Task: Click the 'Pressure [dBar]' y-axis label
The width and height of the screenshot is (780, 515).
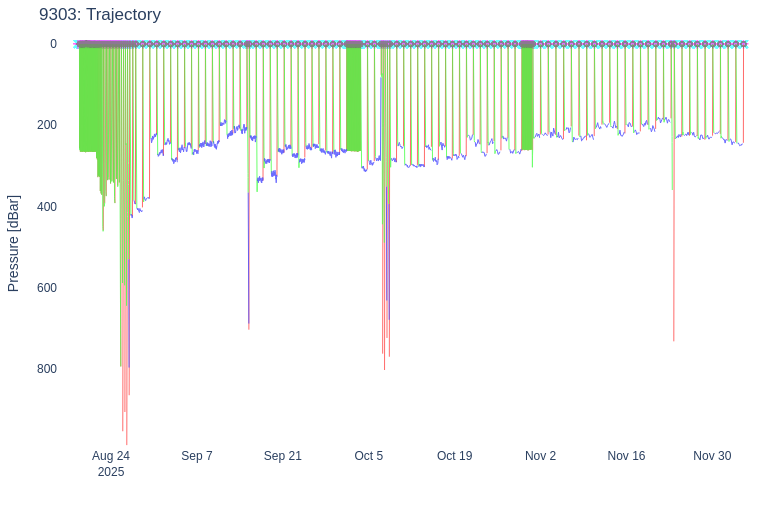Action: (x=14, y=243)
